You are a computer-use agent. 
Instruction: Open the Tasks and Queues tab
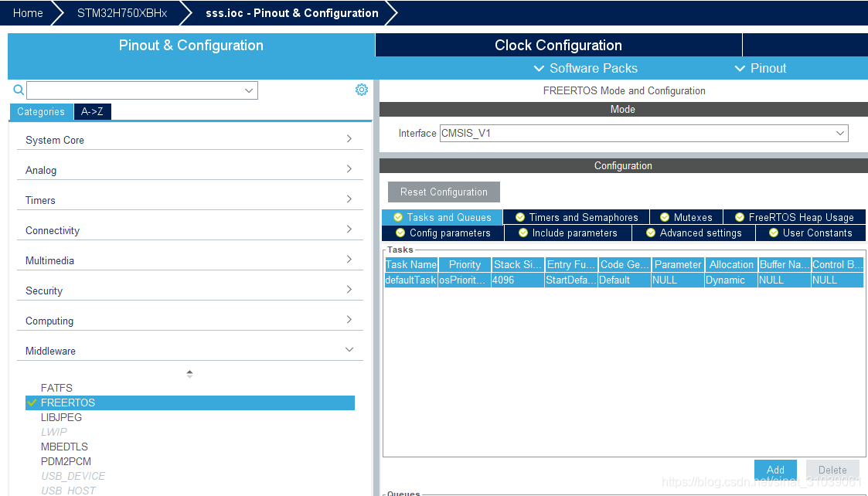click(442, 217)
